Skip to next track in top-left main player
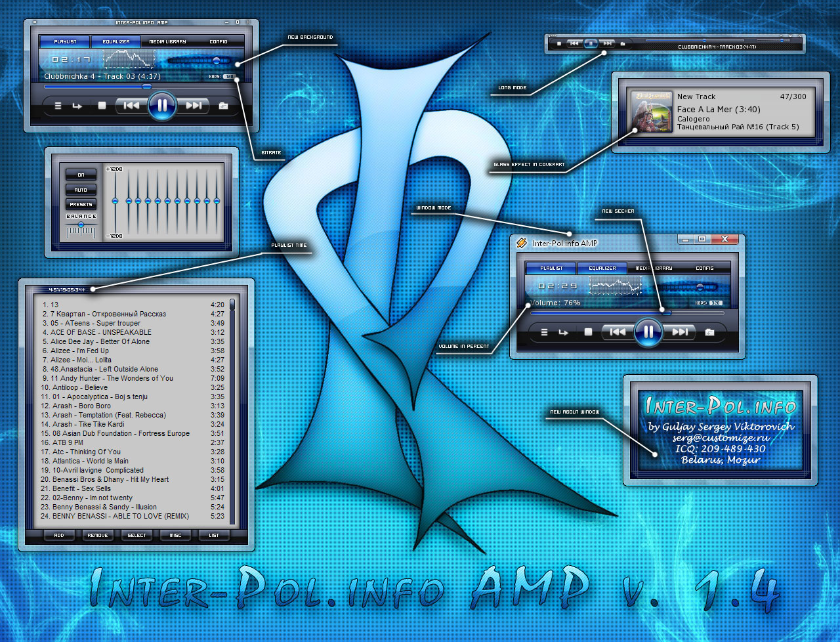840x642 pixels. click(x=194, y=105)
